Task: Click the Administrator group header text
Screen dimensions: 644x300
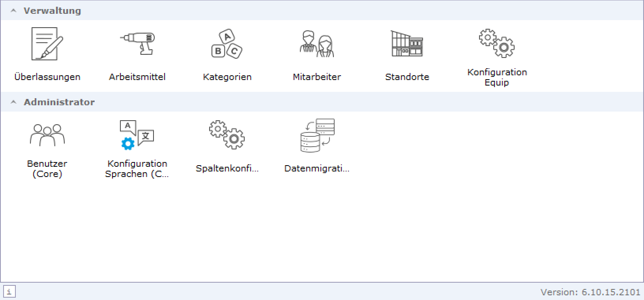Action: click(x=59, y=102)
